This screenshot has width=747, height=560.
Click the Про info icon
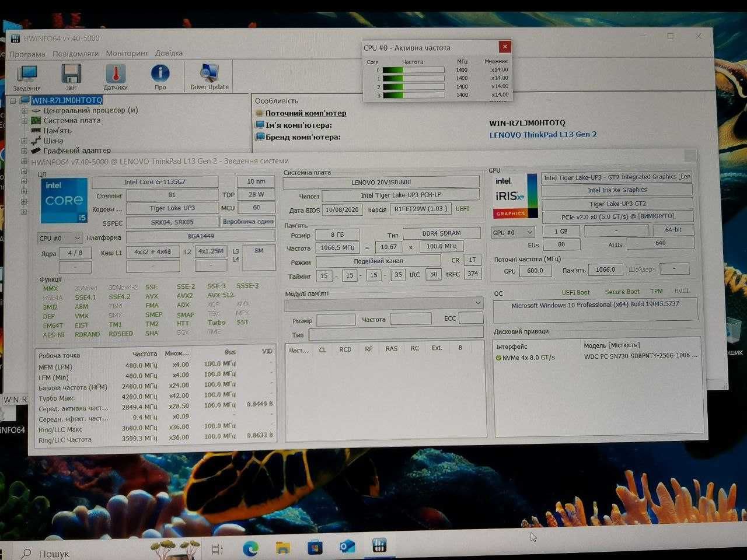coord(160,77)
